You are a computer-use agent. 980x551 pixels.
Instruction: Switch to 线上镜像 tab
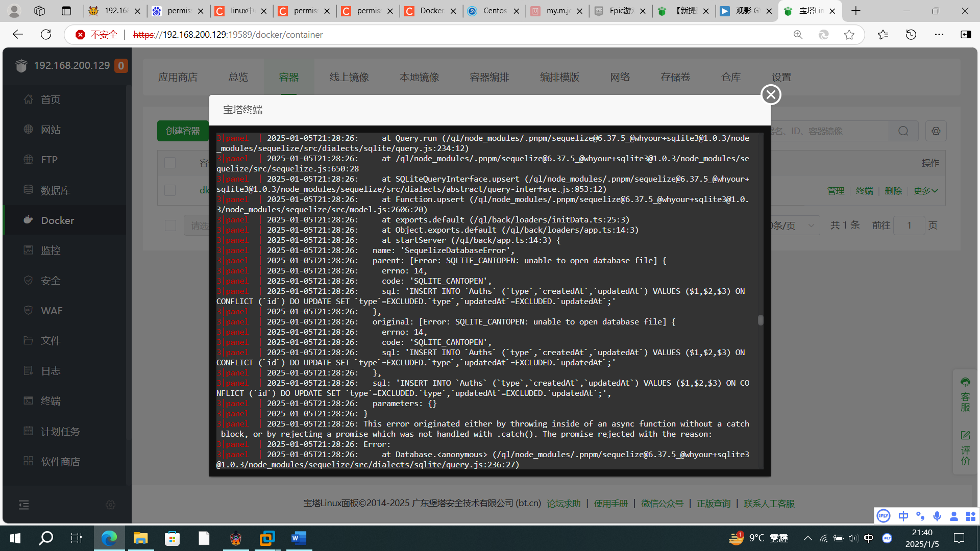(x=349, y=77)
